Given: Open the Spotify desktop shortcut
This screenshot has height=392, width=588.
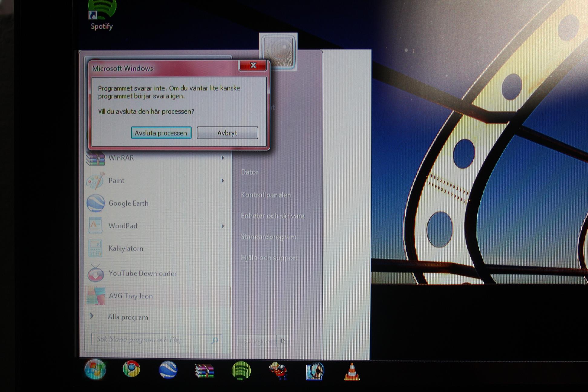Looking at the screenshot, I should [x=102, y=15].
